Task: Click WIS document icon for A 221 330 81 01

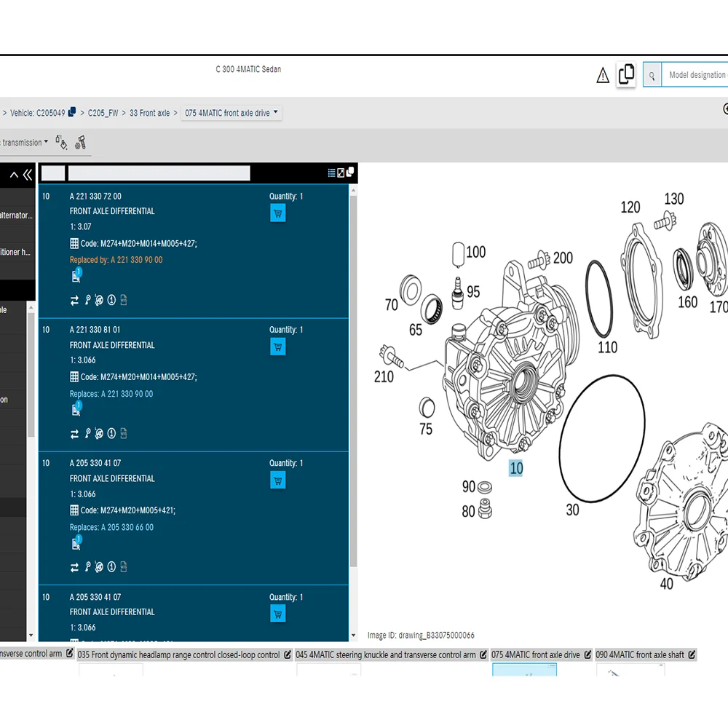Action: pyautogui.click(x=124, y=434)
